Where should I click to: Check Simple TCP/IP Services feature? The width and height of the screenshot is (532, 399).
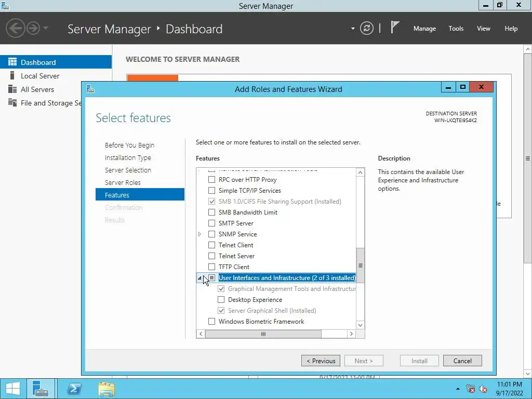[x=211, y=190]
